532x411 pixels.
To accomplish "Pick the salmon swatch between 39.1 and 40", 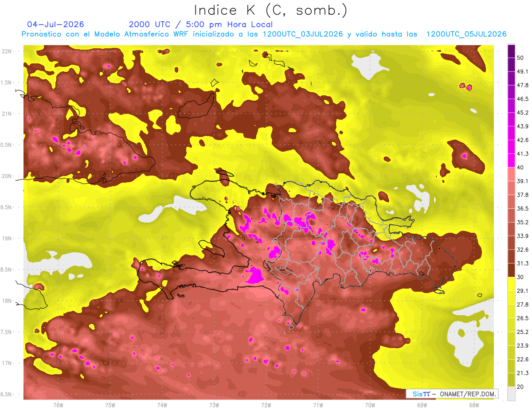I will point(511,174).
